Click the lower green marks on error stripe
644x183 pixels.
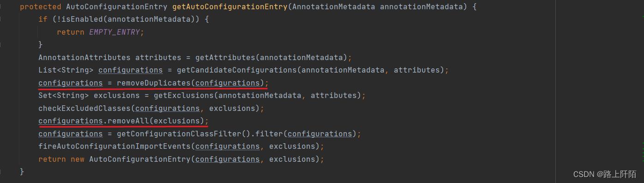(643, 152)
